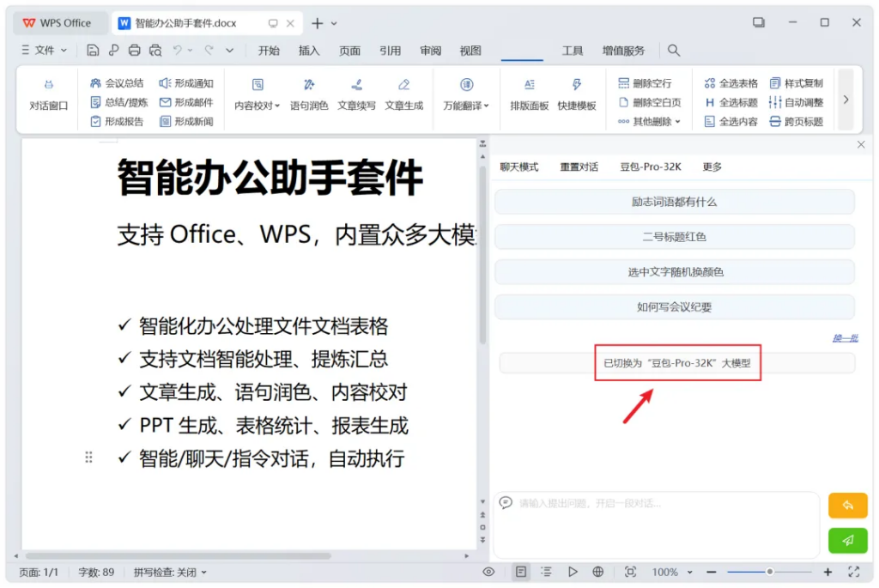The image size is (879, 588).
Task: Expand the 内容校对 dropdown
Action: tap(258, 106)
